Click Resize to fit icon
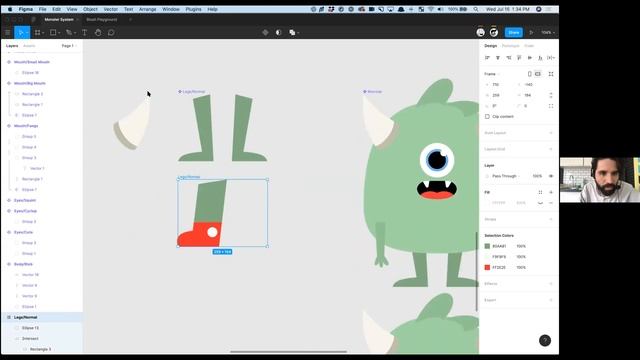Image resolution: width=640 pixels, height=360 pixels. [551, 74]
